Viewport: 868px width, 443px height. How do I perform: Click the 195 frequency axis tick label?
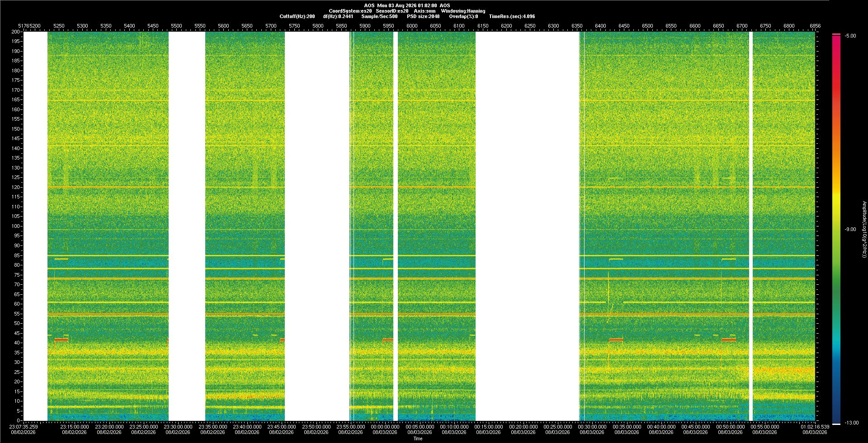(16, 42)
